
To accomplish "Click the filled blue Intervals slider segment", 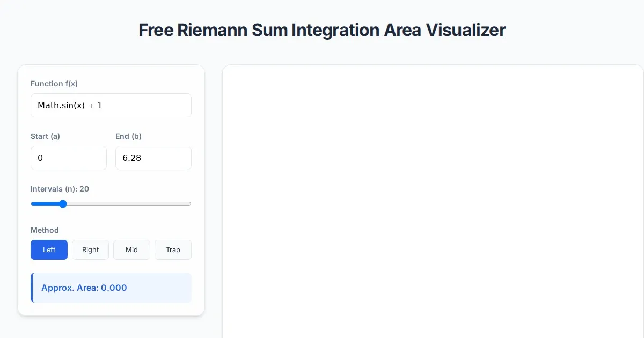I will pyautogui.click(x=46, y=204).
